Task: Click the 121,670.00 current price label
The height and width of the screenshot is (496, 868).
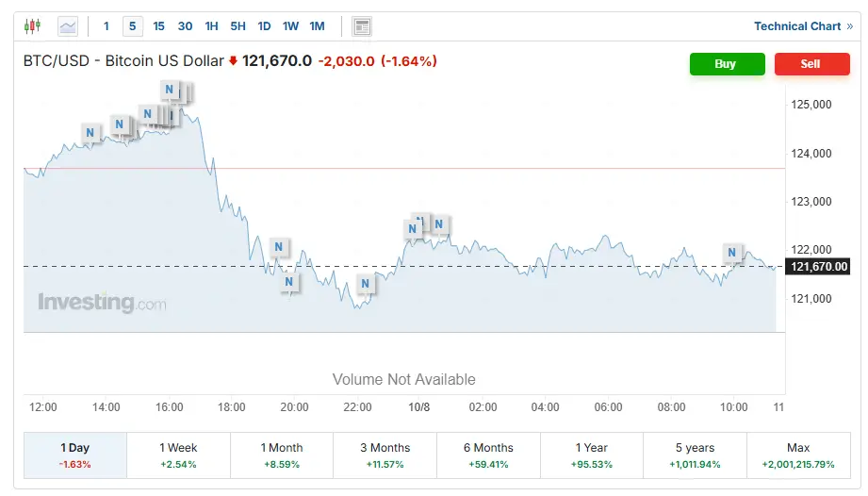Action: tap(820, 267)
